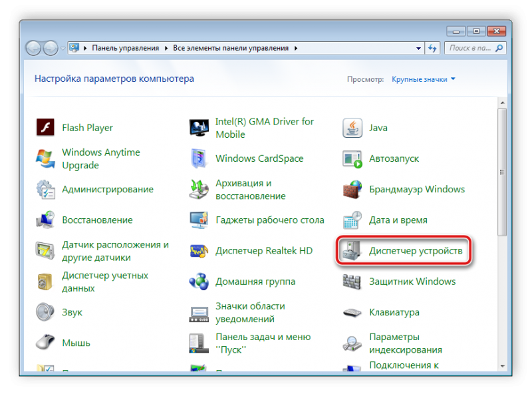The image size is (532, 396).
Task: Expand the address bar history dropdown arrow
Action: point(418,48)
